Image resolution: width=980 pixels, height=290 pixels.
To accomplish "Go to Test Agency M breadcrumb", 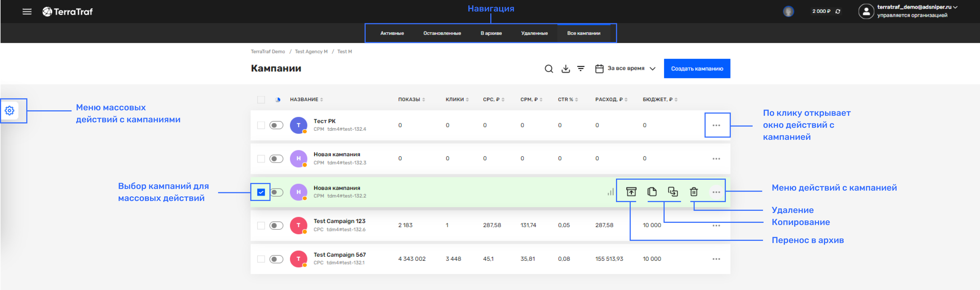I will [x=311, y=52].
